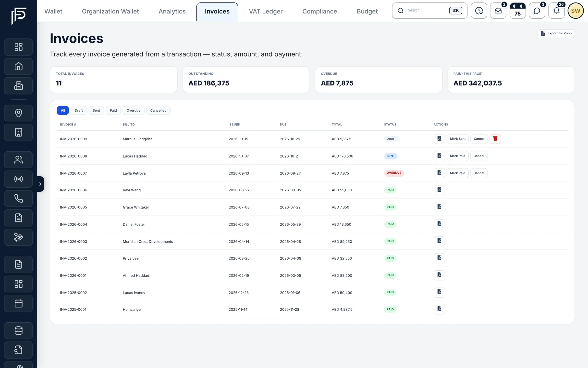Viewport: 588px width, 368px height.
Task: Open the inbox icon with badge 2
Action: click(498, 11)
